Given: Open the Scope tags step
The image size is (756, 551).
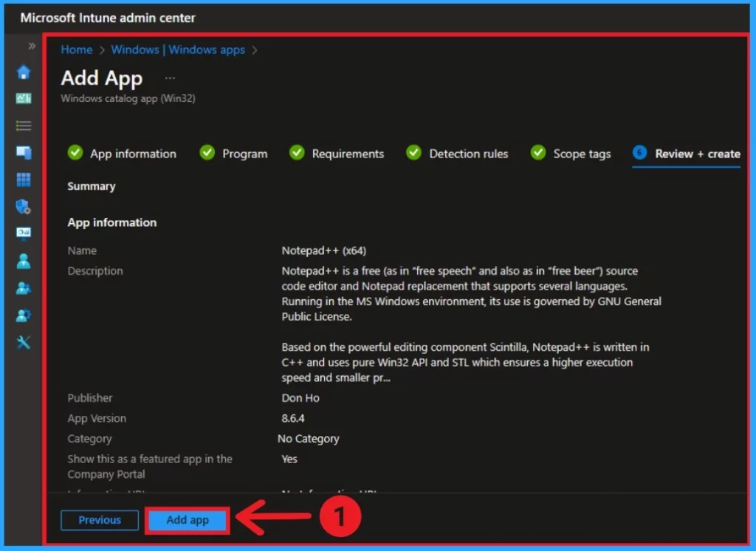Looking at the screenshot, I should [x=571, y=154].
